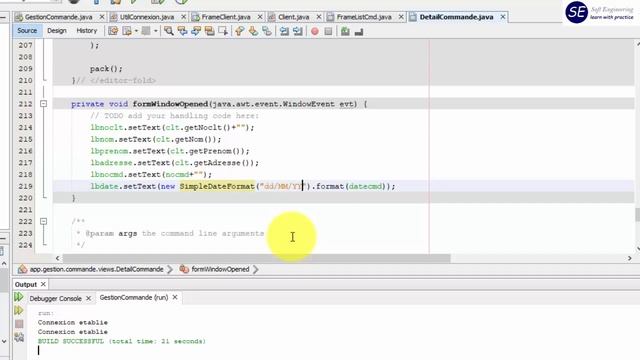This screenshot has width=640, height=360.
Task: Click red Start Macro Recording icon
Action: coord(315,31)
